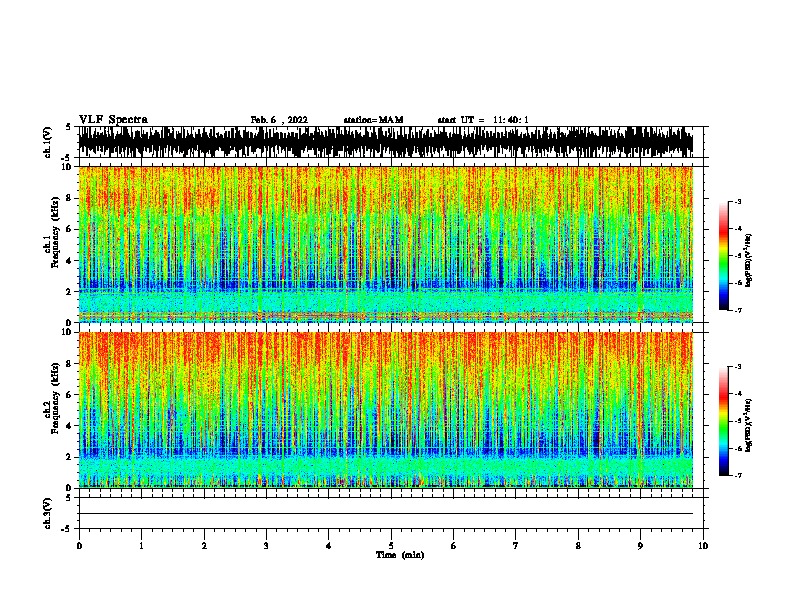Click the "-7" label on ch.2 color bar
Screen dimensions: 792x612
[737, 475]
